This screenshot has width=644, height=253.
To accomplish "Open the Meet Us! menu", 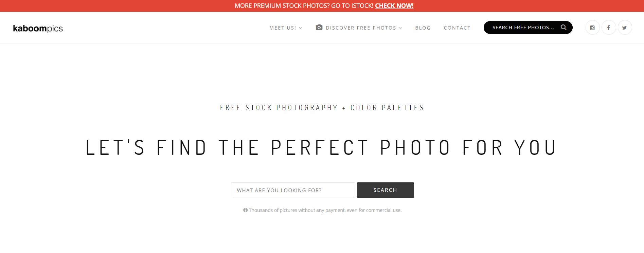I will pos(286,28).
